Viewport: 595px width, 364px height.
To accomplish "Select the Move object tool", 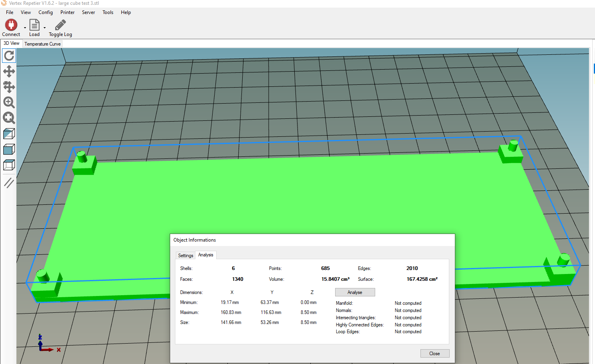I will click(x=9, y=87).
